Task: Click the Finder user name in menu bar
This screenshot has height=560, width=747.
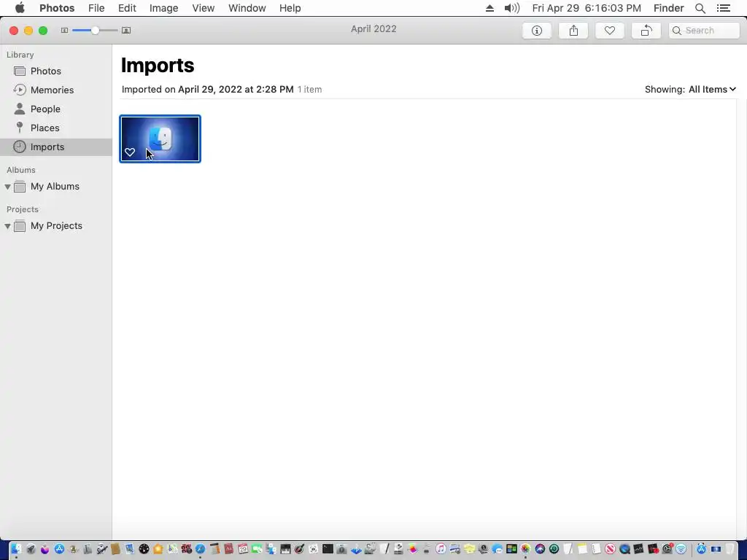Action: pyautogui.click(x=668, y=8)
